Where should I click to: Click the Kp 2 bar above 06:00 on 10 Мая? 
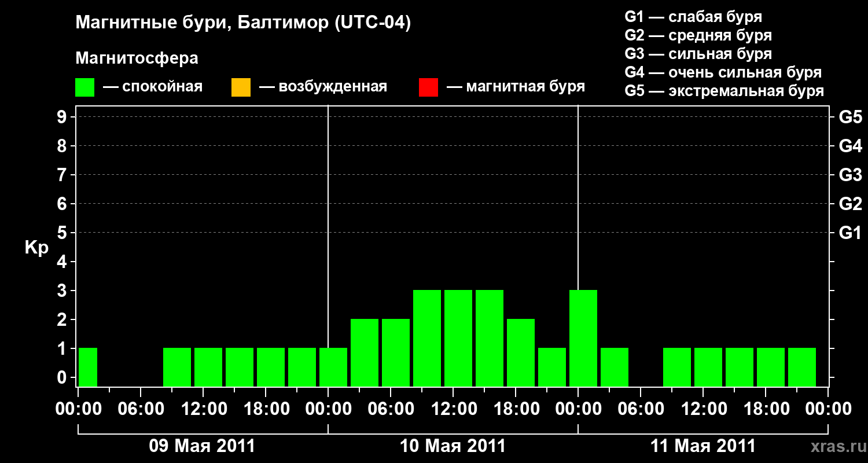coord(396,352)
